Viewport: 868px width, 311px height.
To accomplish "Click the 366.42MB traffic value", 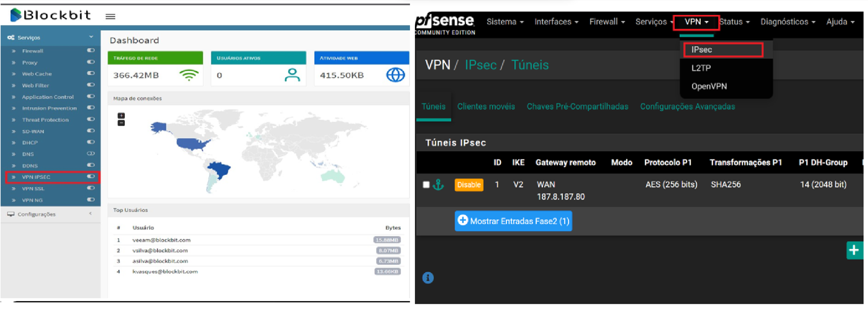I will [x=136, y=75].
